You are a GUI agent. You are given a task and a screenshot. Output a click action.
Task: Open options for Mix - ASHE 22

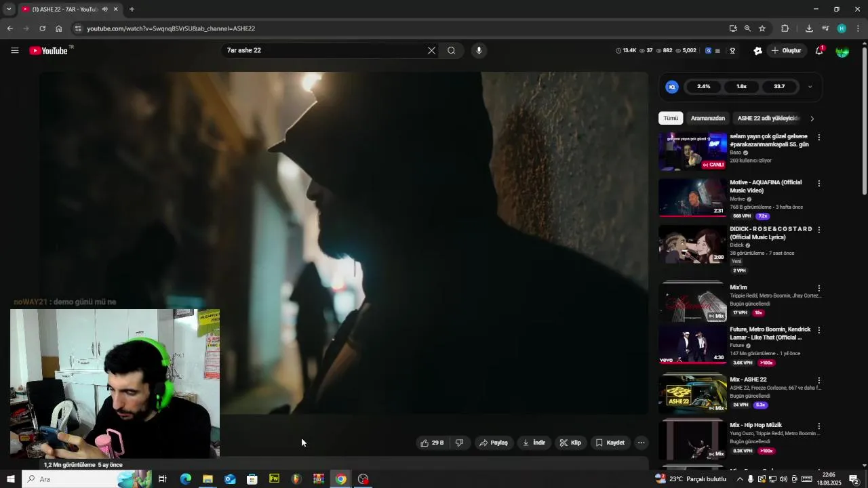pyautogui.click(x=818, y=380)
